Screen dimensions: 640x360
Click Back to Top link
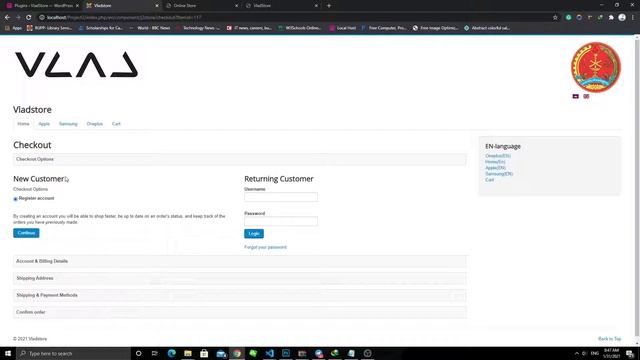[x=609, y=339]
